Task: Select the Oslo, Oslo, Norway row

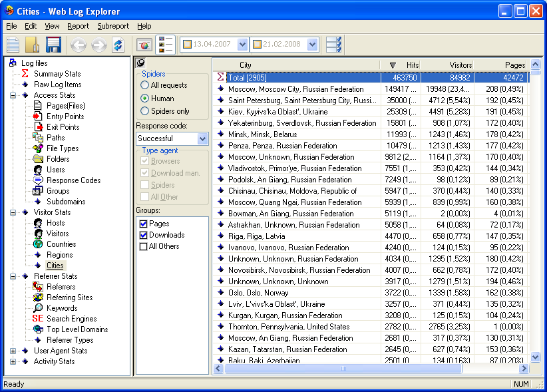Action: click(x=370, y=293)
